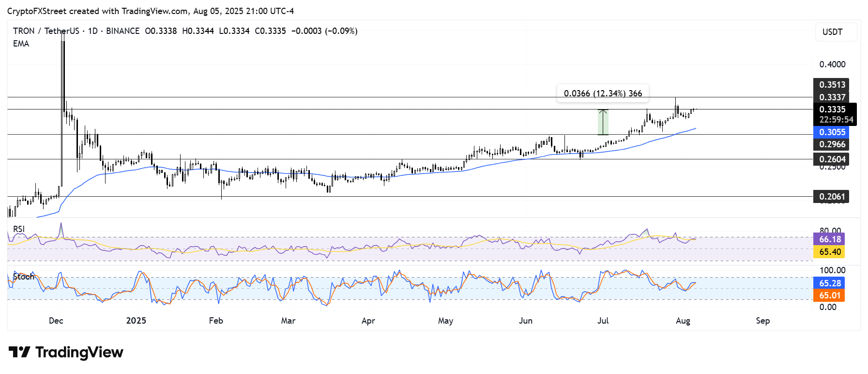Click the yellow RSI average 65.40 tag
The height and width of the screenshot is (374, 868).
pos(830,252)
